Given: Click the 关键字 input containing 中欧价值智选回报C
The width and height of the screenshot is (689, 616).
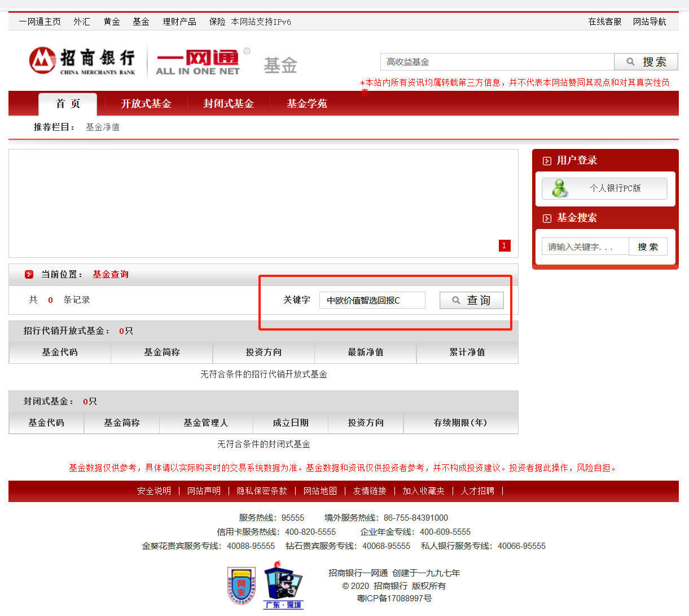Looking at the screenshot, I should point(372,300).
